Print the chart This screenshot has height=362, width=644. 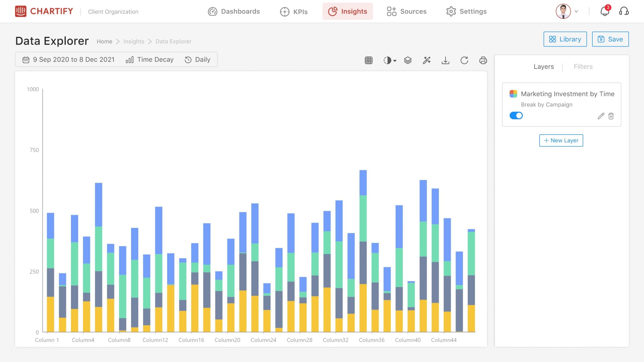click(x=483, y=60)
